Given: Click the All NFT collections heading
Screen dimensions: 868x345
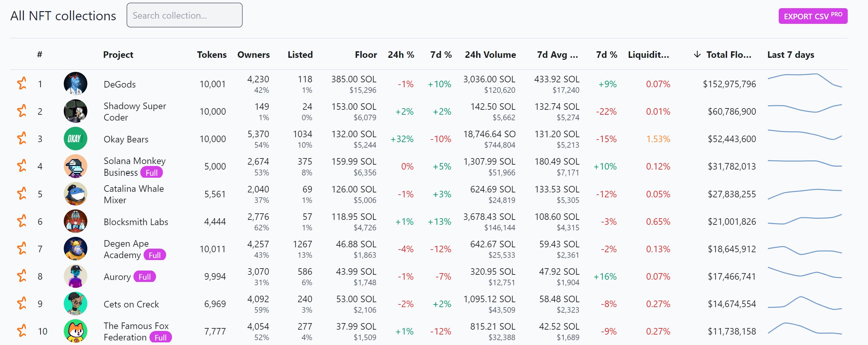Looking at the screenshot, I should click(x=63, y=15).
